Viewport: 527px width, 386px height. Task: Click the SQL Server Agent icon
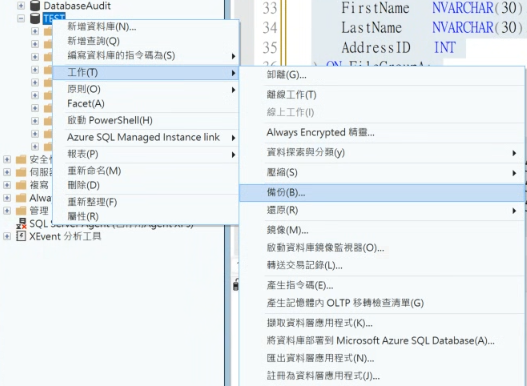coord(21,223)
